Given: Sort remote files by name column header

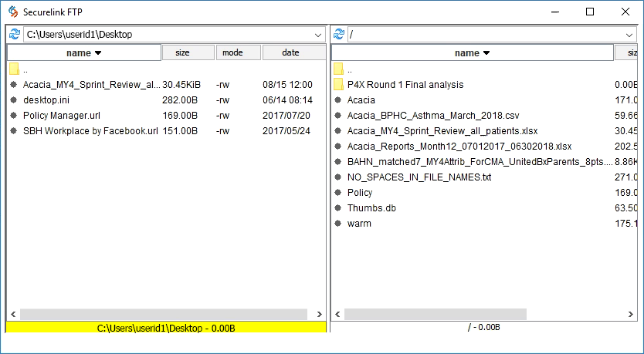Looking at the screenshot, I should 472,52.
